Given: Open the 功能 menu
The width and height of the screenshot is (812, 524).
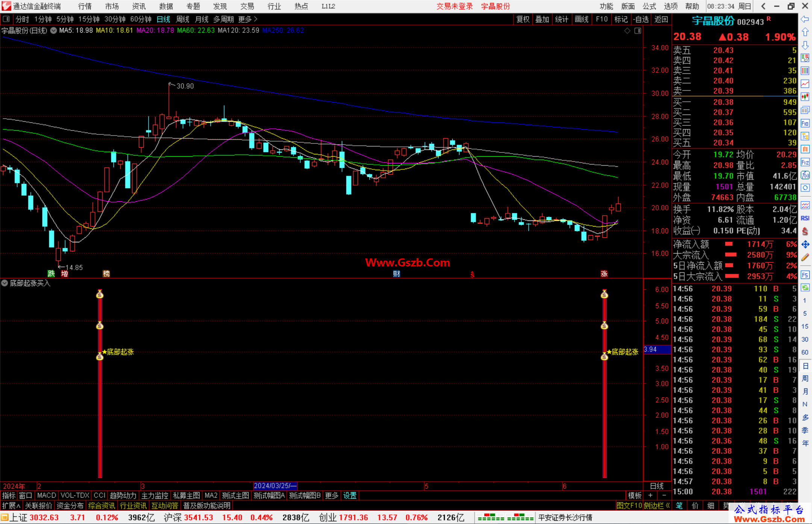Looking at the screenshot, I should pos(606,6).
